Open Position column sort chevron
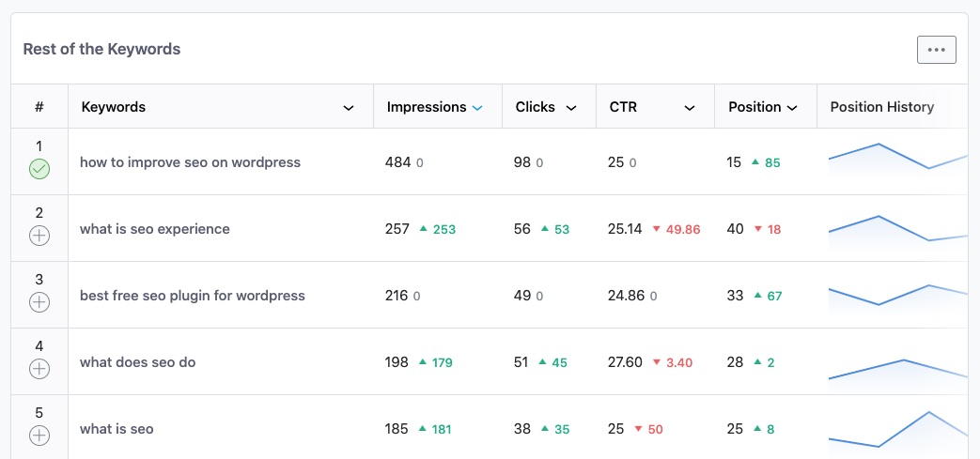 tap(792, 108)
